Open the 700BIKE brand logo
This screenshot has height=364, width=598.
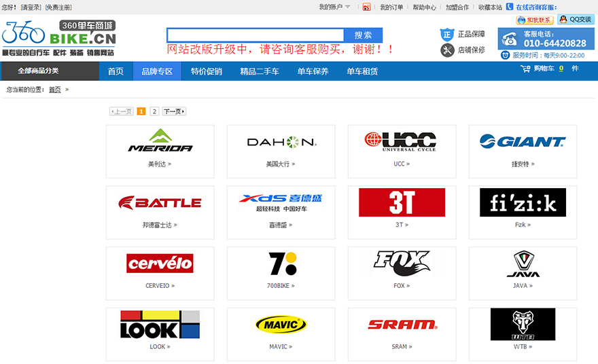tap(283, 263)
